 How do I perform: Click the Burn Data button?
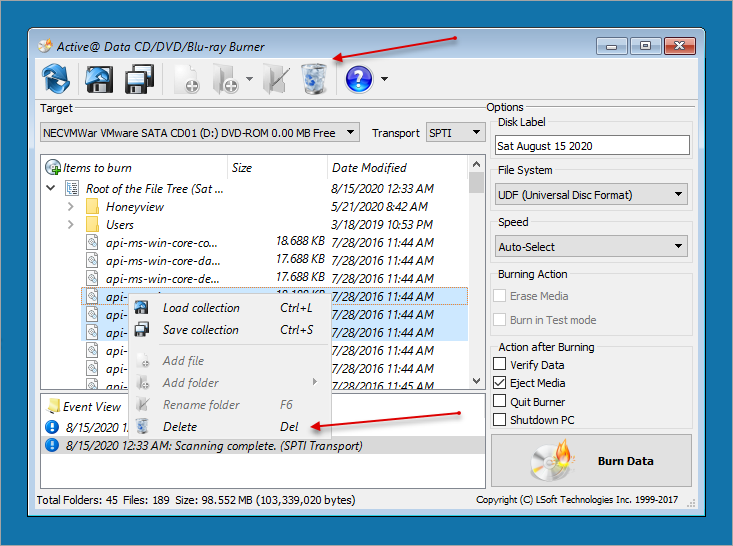(x=591, y=461)
